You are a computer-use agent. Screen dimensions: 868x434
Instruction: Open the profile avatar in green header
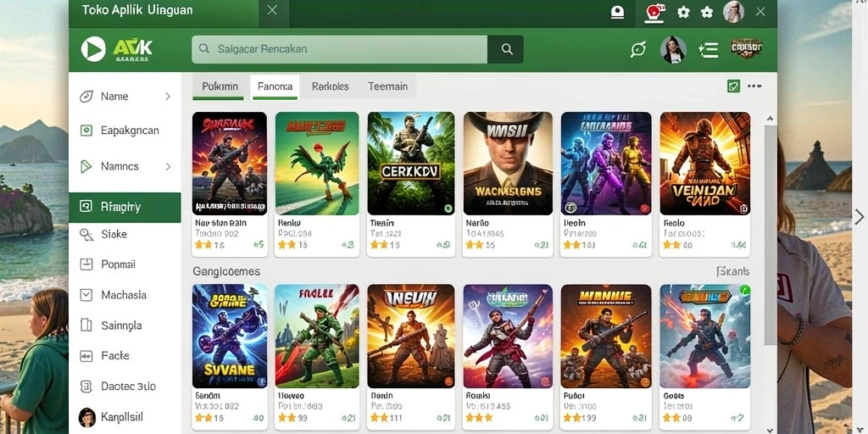click(673, 50)
